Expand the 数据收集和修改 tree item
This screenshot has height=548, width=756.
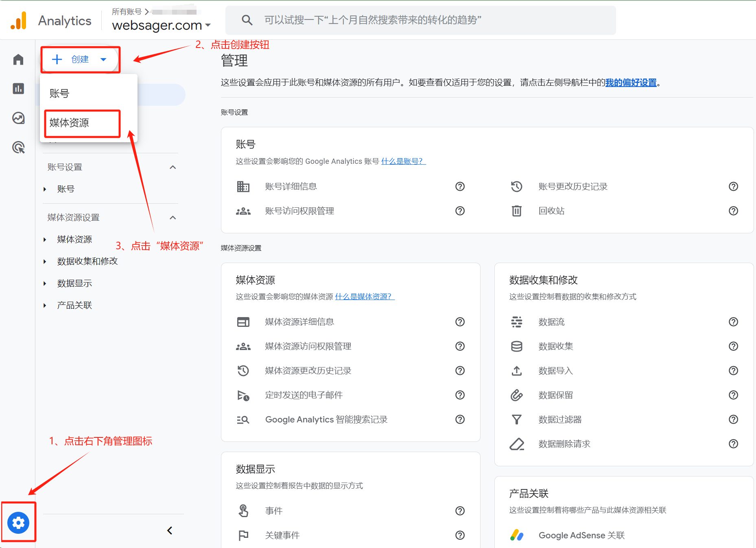[45, 261]
